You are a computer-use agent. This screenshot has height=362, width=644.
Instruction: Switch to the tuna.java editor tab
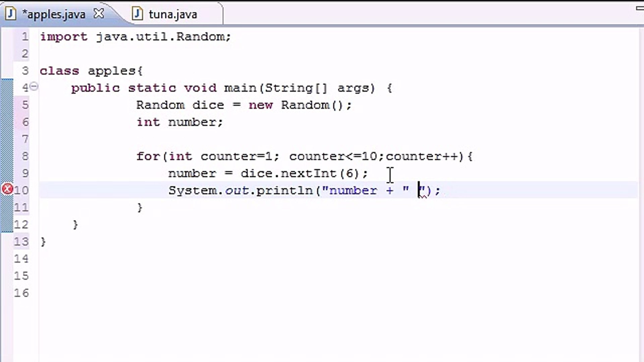(173, 14)
